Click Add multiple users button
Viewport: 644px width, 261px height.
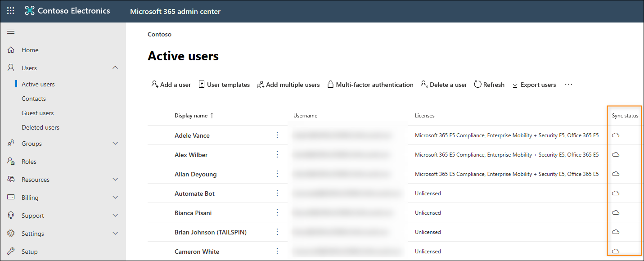click(x=288, y=85)
